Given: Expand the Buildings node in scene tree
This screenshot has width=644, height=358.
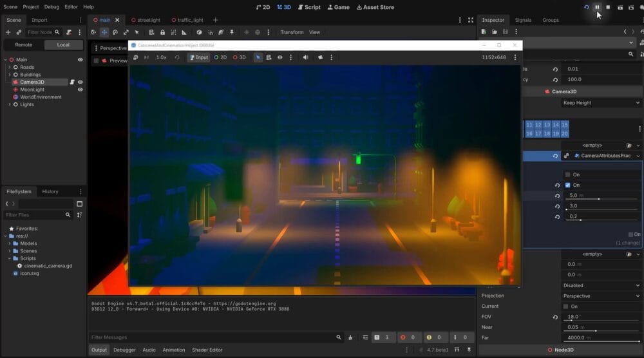Looking at the screenshot, I should (x=10, y=75).
